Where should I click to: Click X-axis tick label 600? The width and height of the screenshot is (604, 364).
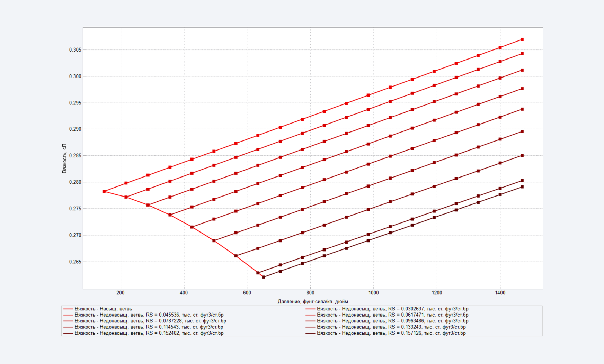(x=247, y=293)
